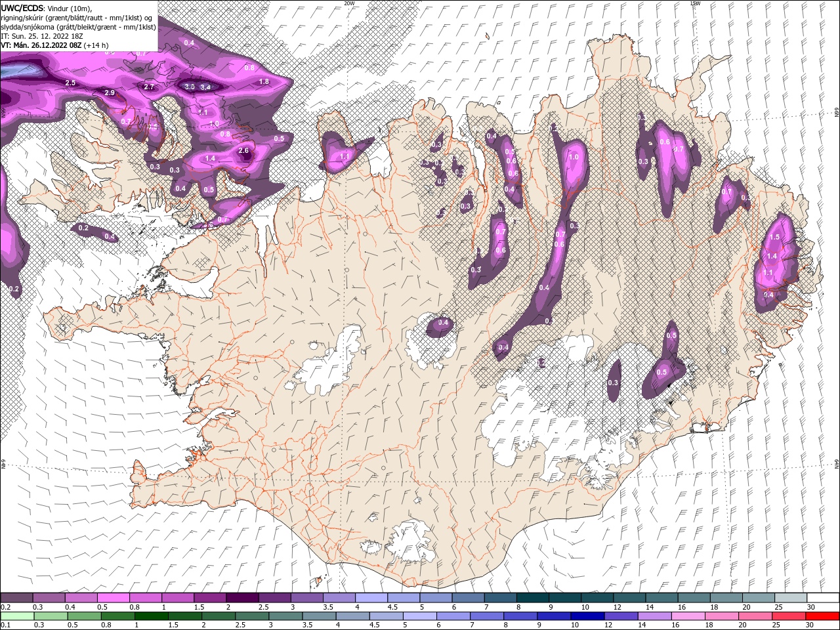Select the dark teal swatch at 8 in the upper legend
Screen dimensions: 840x630
coord(533,598)
